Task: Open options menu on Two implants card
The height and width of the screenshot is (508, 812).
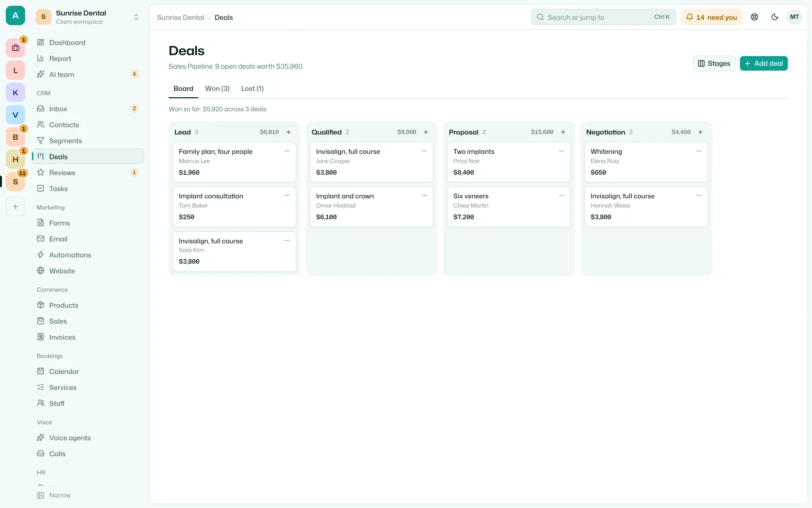Action: point(562,151)
